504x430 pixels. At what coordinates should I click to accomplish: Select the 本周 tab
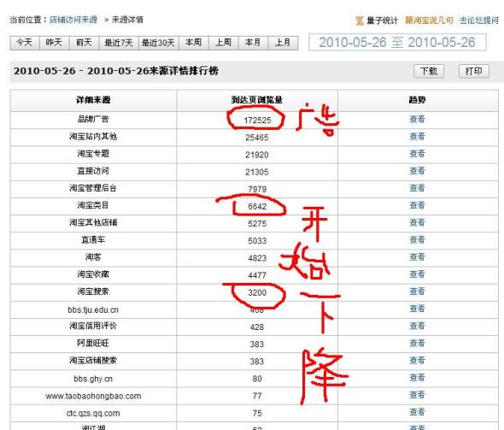(194, 43)
